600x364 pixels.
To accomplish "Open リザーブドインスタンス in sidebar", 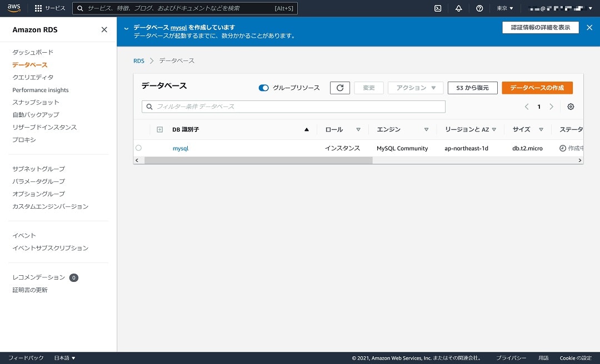I will tap(44, 127).
